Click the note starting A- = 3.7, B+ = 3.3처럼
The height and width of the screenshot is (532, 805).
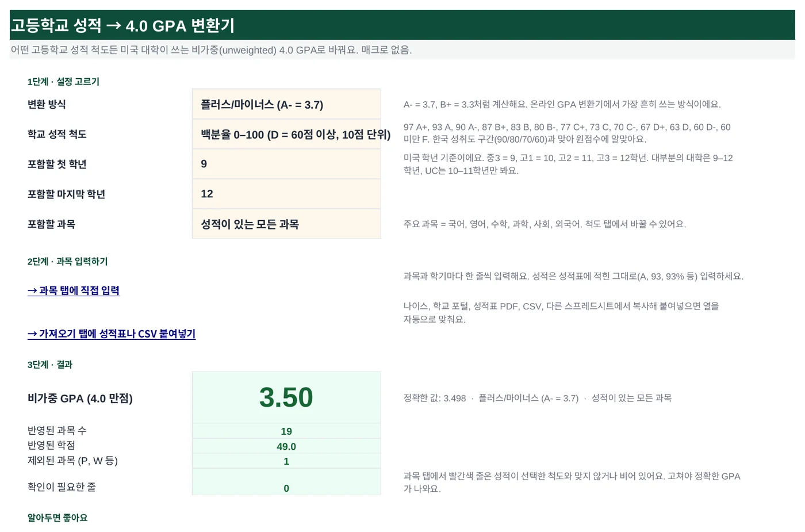(x=562, y=104)
